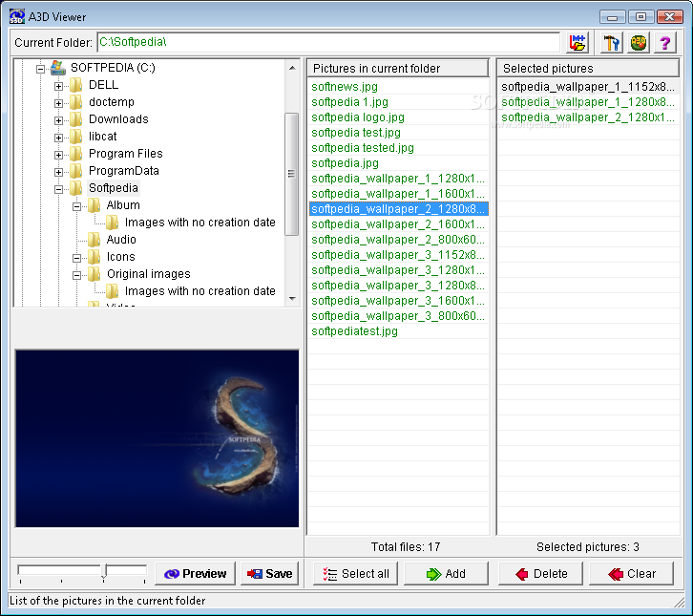The image size is (693, 616).
Task: Select softpedia_wallpaper_1_1280x8... in Selected pictures
Action: click(x=589, y=101)
